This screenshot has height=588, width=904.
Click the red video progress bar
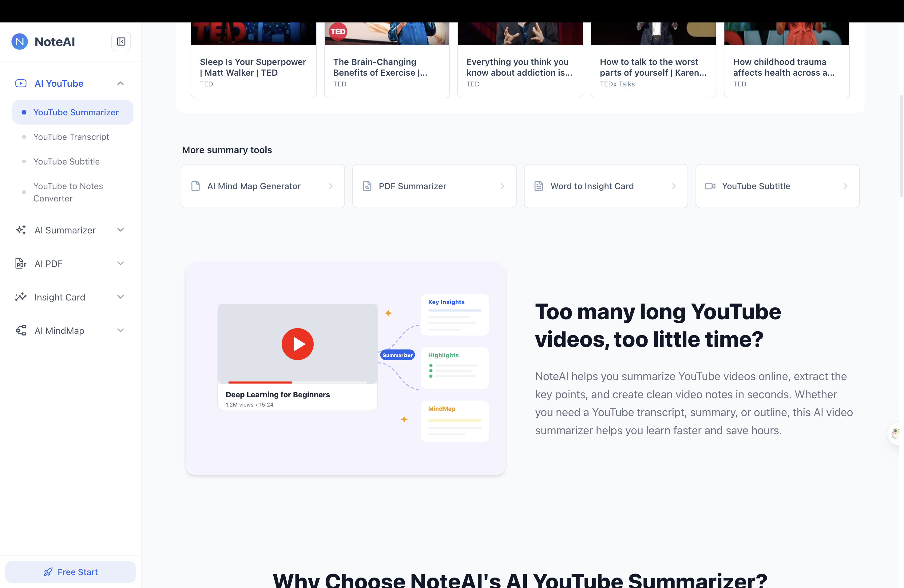(x=260, y=382)
